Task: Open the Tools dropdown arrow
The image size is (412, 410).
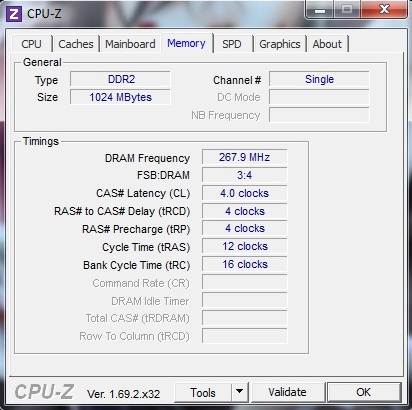Action: (x=239, y=392)
